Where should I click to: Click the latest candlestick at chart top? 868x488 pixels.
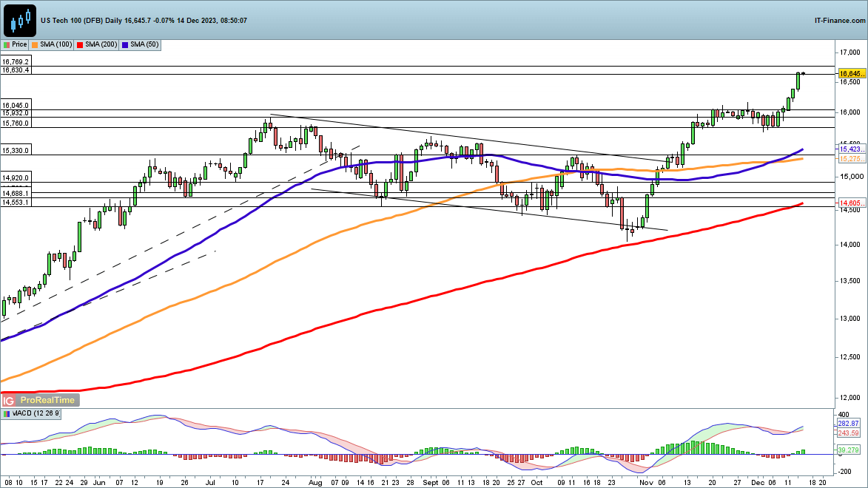pos(803,74)
